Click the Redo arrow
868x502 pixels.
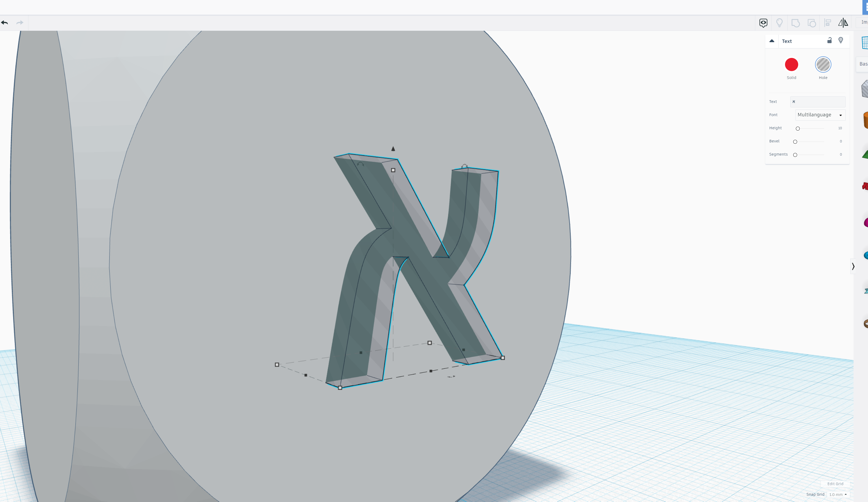[20, 23]
